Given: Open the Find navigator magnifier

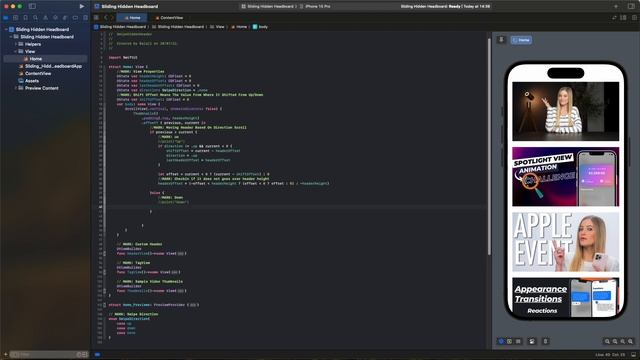Looking at the screenshot, I should pyautogui.click(x=36, y=18).
